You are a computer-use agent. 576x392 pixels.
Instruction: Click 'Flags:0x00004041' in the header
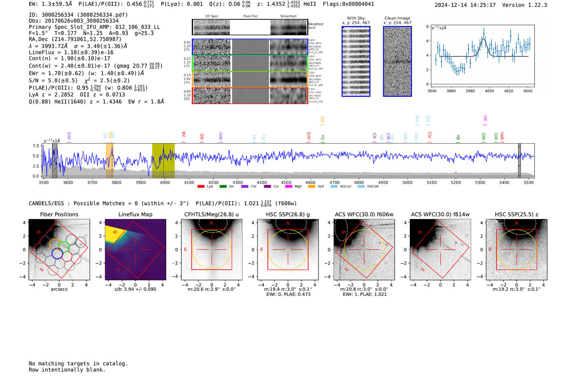[x=348, y=4]
